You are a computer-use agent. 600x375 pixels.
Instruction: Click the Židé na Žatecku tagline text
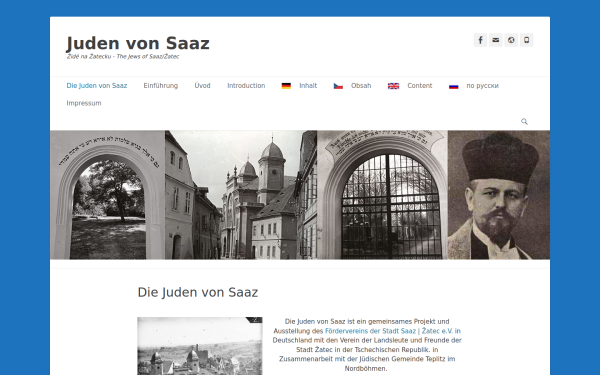point(123,57)
